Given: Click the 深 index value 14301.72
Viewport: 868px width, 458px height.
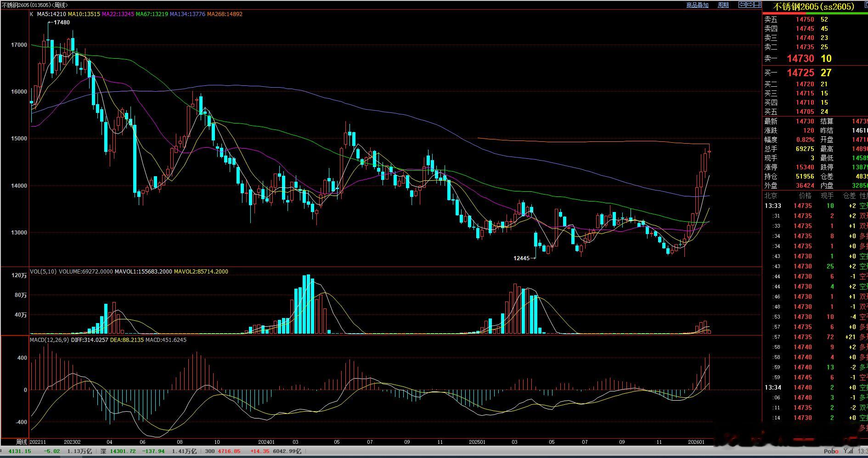Looking at the screenshot, I should coord(123,451).
